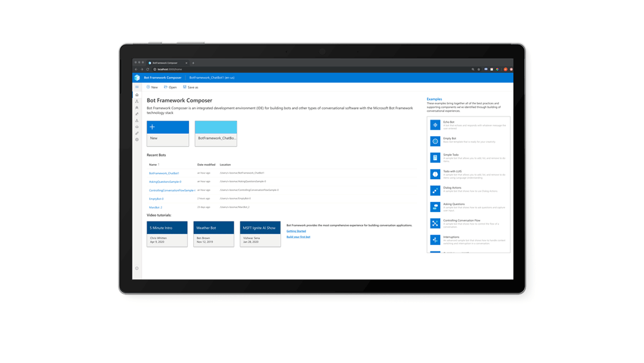Image resolution: width=644 pixels, height=363 pixels.
Task: Click Open in the toolbar
Action: pos(171,87)
